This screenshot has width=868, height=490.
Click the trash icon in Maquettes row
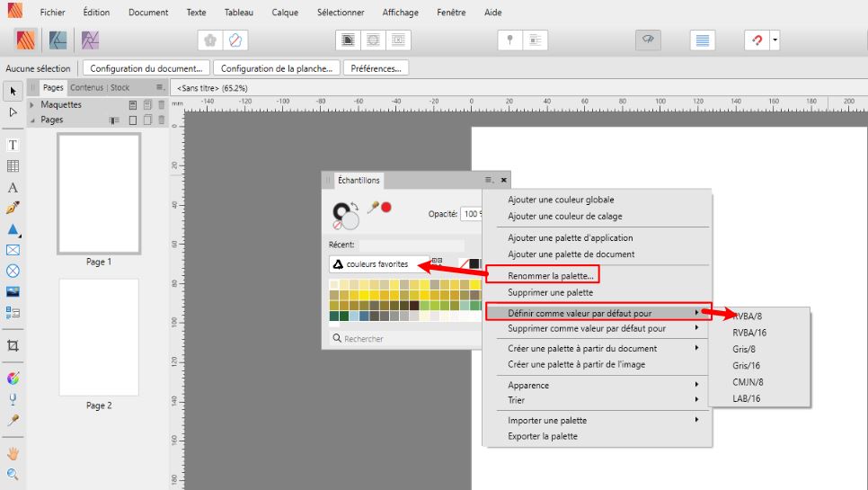[x=162, y=104]
